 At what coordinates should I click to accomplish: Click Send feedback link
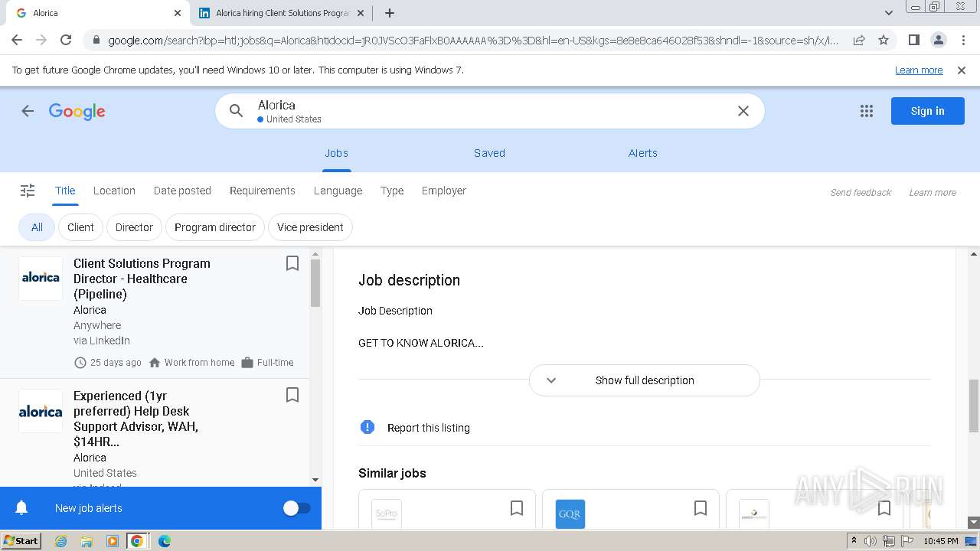pyautogui.click(x=861, y=192)
